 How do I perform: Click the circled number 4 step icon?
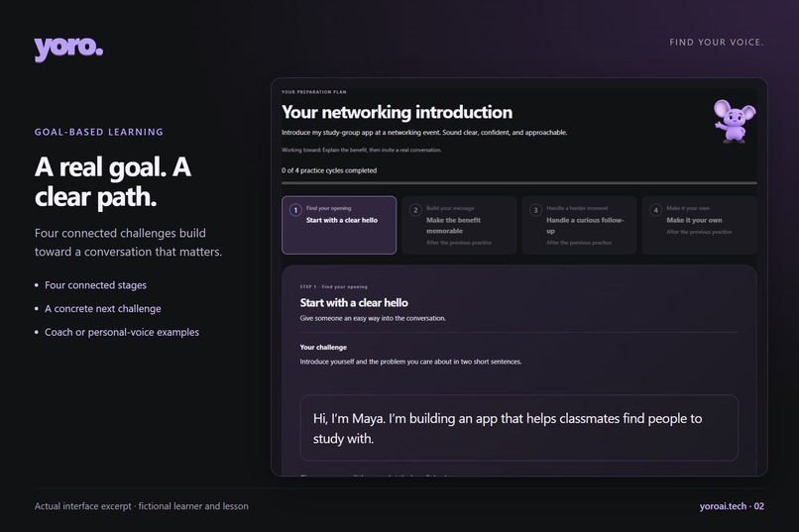coord(656,210)
